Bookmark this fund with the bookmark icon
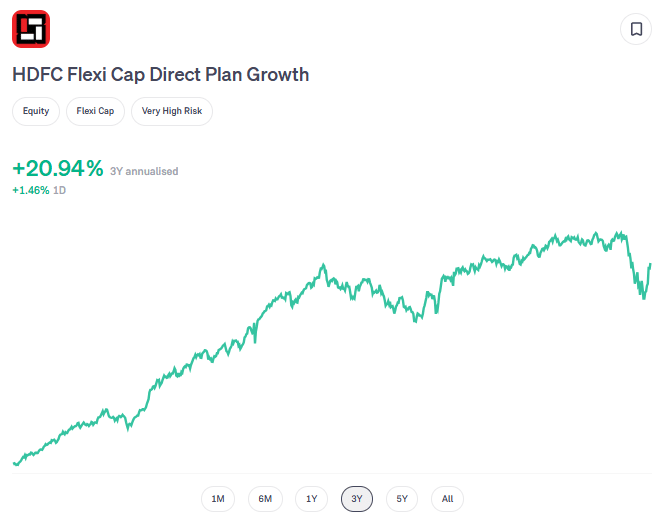This screenshot has width=669, height=532. point(635,29)
